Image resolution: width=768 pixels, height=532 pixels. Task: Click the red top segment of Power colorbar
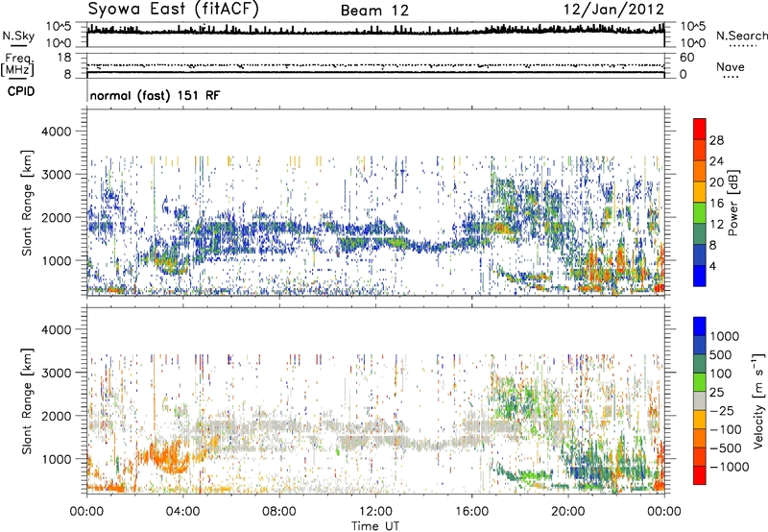coord(700,129)
